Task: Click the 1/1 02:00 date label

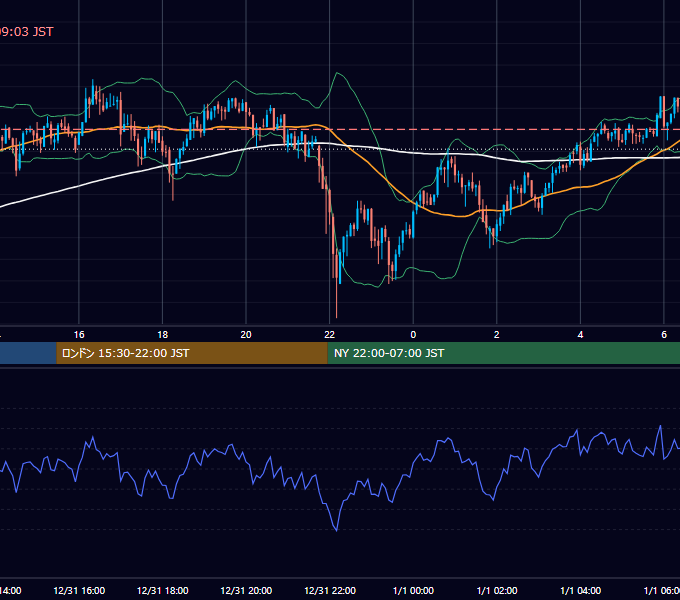Action: click(x=497, y=591)
